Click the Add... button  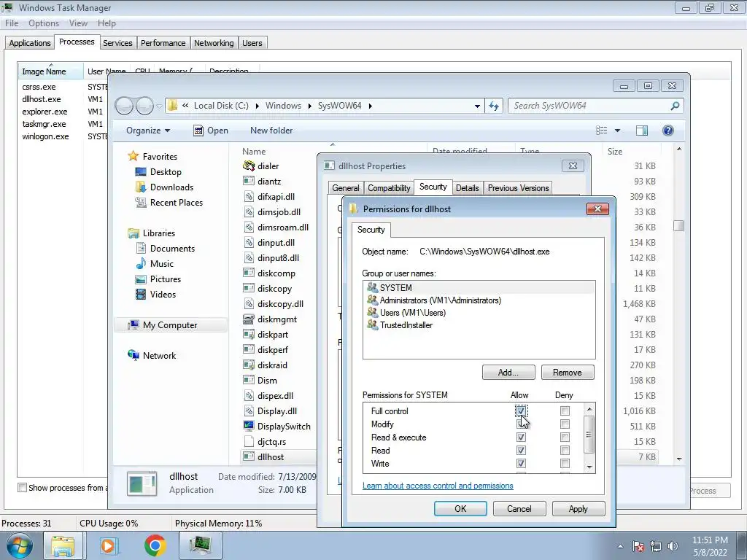508,373
